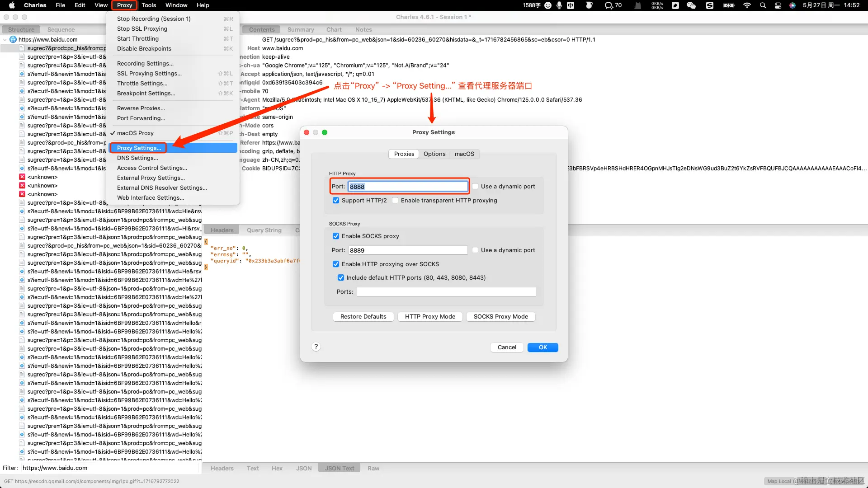Viewport: 868px width, 488px height.
Task: Check HTTP Proxy Use a dynamic port
Action: pos(475,187)
